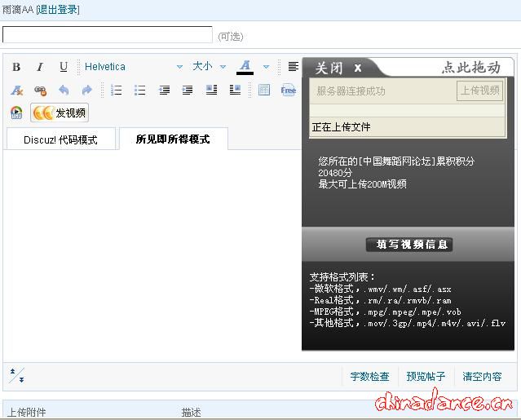521x420 pixels.
Task: Click the optional title input field
Action: [108, 34]
